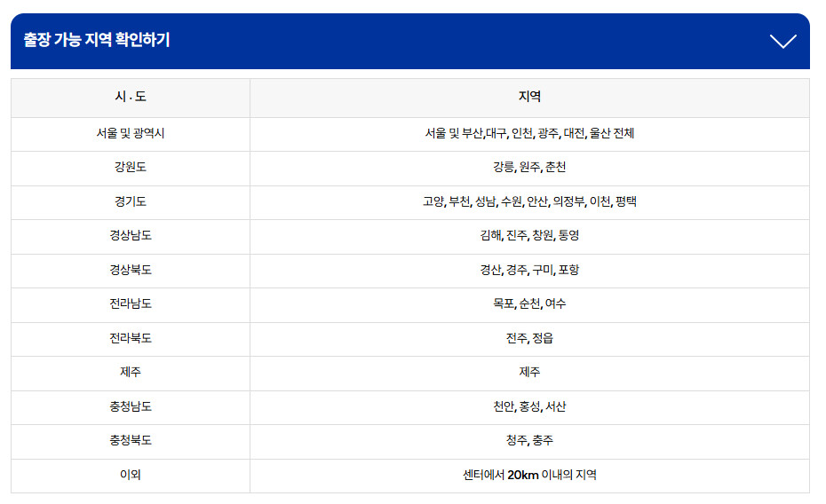This screenshot has height=504, width=826.
Task: Click the 센터에서 20km 이내의 지역 cell
Action: tap(529, 475)
